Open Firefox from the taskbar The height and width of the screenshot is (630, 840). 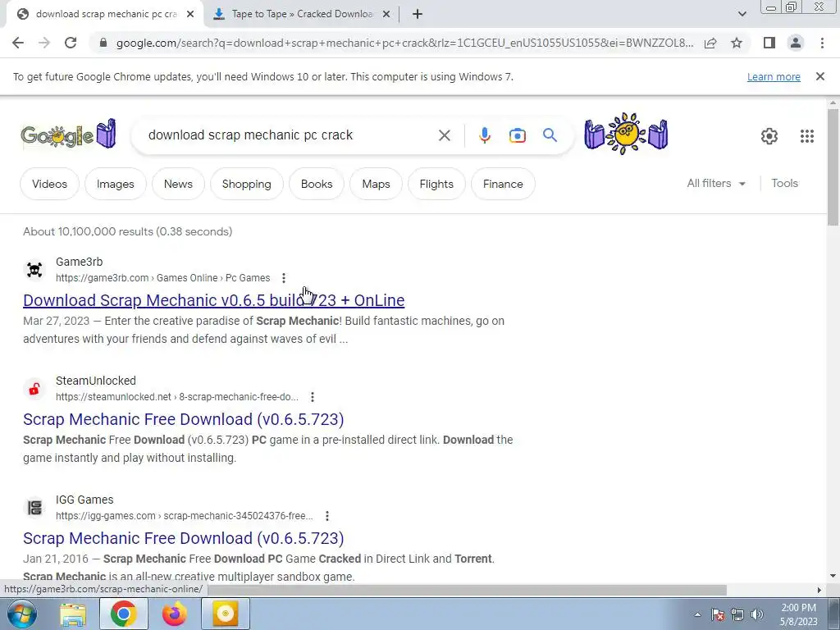click(x=175, y=614)
